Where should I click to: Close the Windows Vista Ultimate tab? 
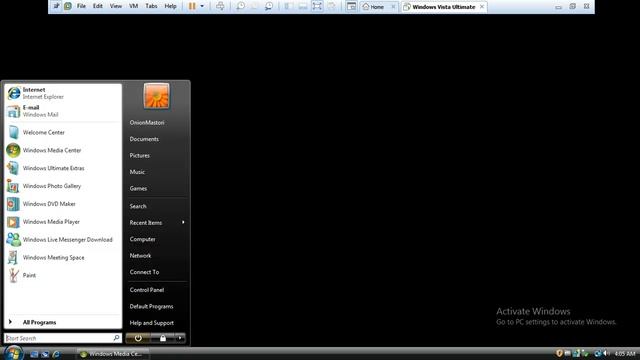(482, 7)
